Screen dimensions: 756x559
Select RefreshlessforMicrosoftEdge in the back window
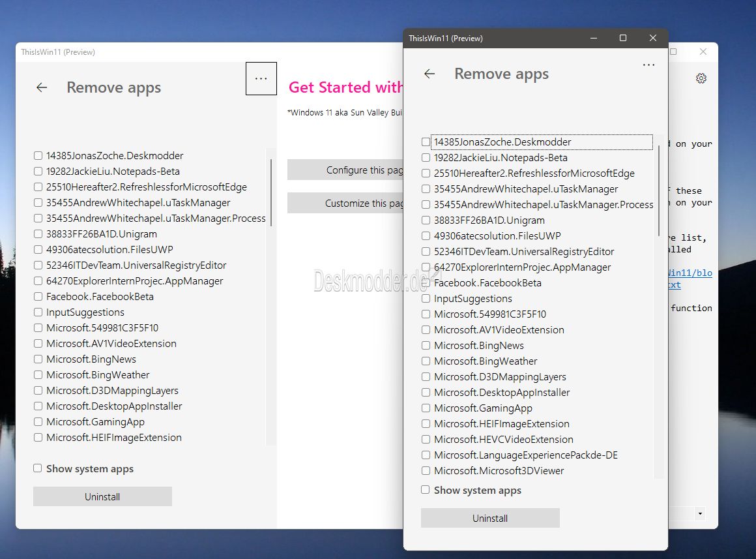click(38, 187)
